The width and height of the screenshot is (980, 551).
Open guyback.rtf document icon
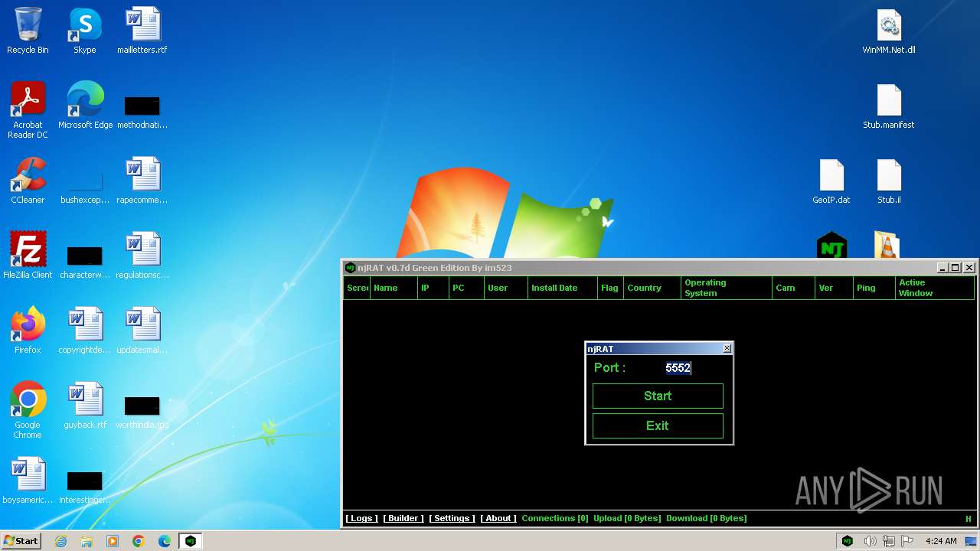[x=85, y=406]
